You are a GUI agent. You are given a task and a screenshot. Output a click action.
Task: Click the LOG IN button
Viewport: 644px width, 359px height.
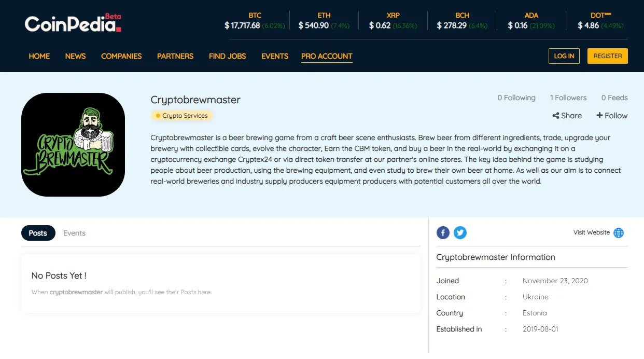coord(564,56)
